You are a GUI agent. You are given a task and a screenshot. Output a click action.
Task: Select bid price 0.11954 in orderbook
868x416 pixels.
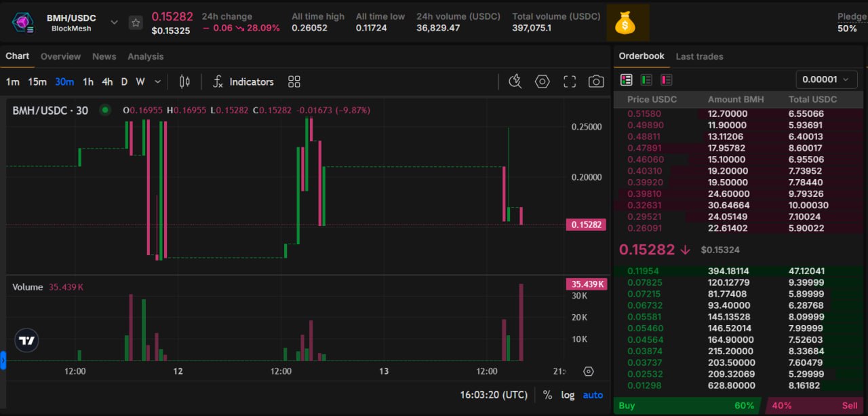(644, 271)
